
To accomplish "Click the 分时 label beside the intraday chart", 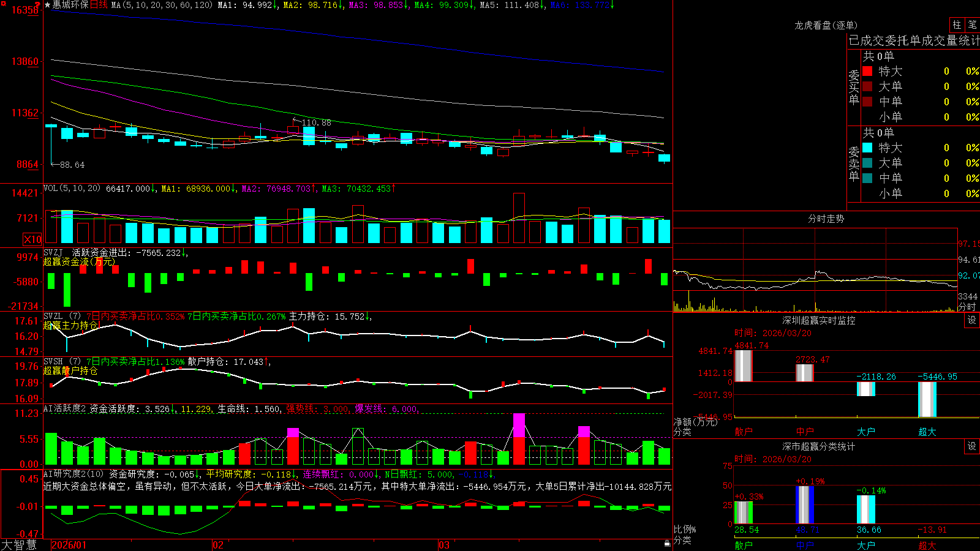I will pos(967,306).
